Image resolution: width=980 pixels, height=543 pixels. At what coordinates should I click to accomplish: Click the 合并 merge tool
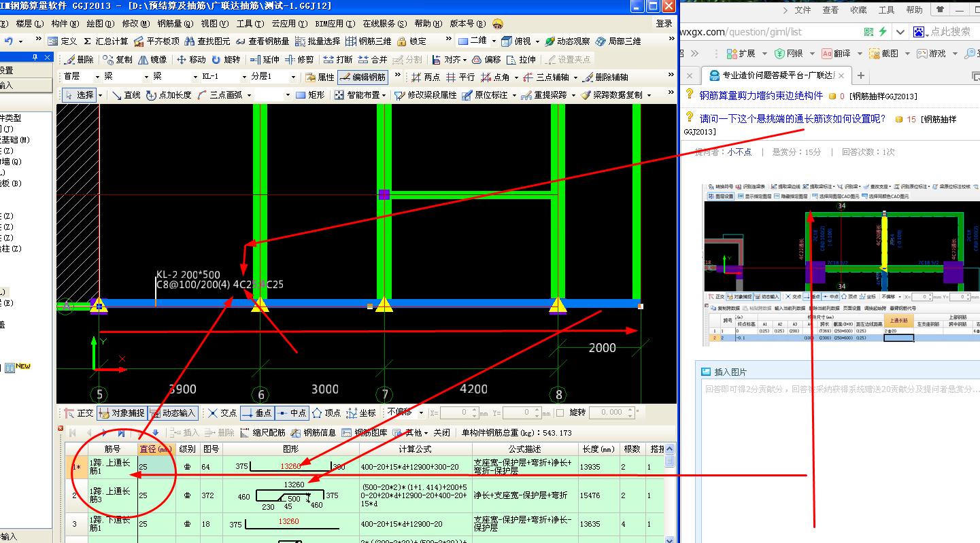click(373, 60)
